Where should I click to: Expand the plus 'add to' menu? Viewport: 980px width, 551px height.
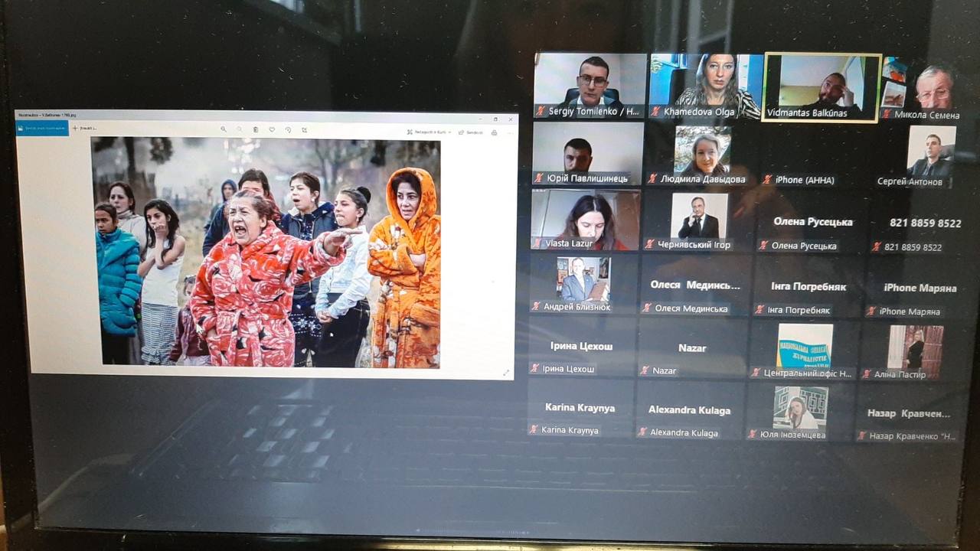(84, 128)
